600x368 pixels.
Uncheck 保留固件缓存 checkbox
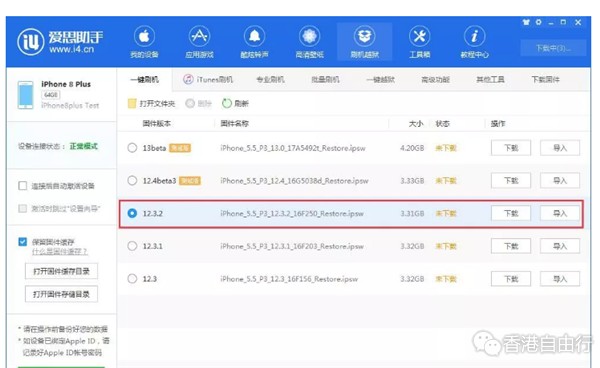point(23,242)
